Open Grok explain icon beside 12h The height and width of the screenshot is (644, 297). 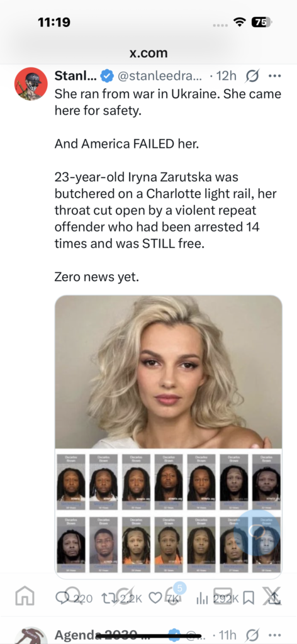pos(252,75)
